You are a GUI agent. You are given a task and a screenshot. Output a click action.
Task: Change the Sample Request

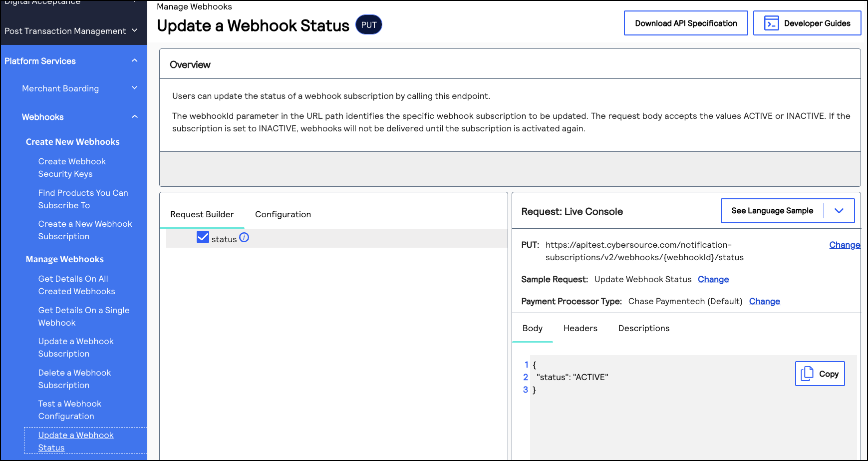(x=713, y=279)
